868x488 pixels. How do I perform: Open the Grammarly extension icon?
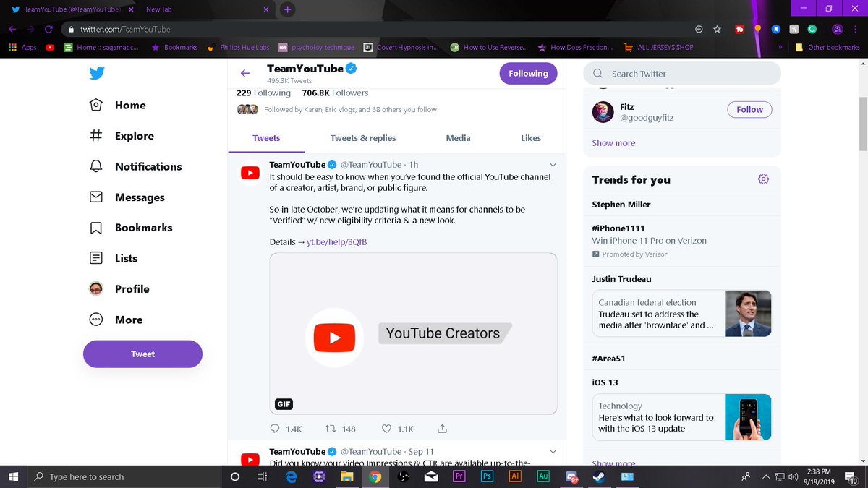click(x=812, y=29)
